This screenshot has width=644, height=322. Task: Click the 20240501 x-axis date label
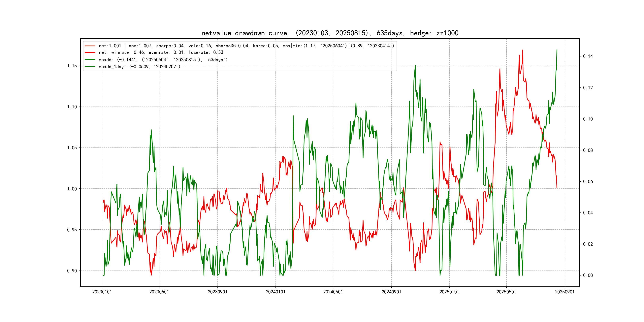[333, 292]
